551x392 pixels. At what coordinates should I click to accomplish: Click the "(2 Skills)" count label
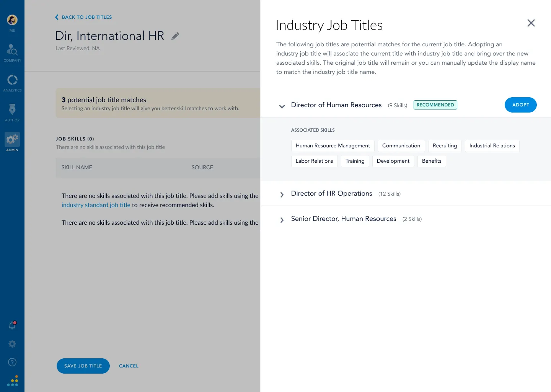(x=412, y=219)
